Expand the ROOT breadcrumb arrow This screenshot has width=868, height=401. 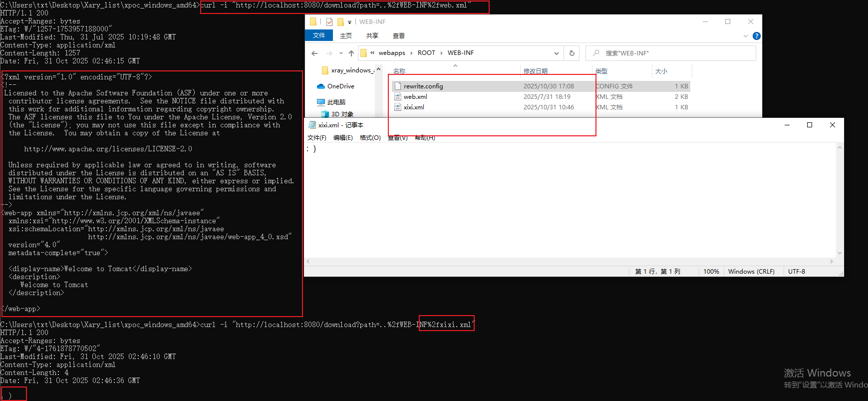pos(441,53)
